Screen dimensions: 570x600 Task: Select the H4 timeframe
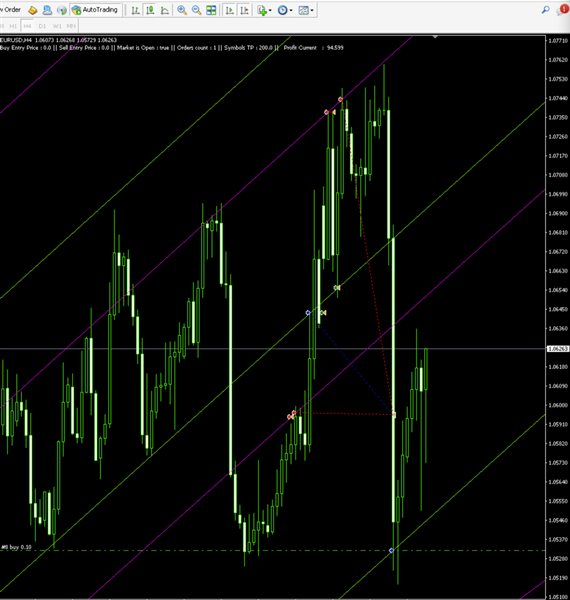click(27, 26)
